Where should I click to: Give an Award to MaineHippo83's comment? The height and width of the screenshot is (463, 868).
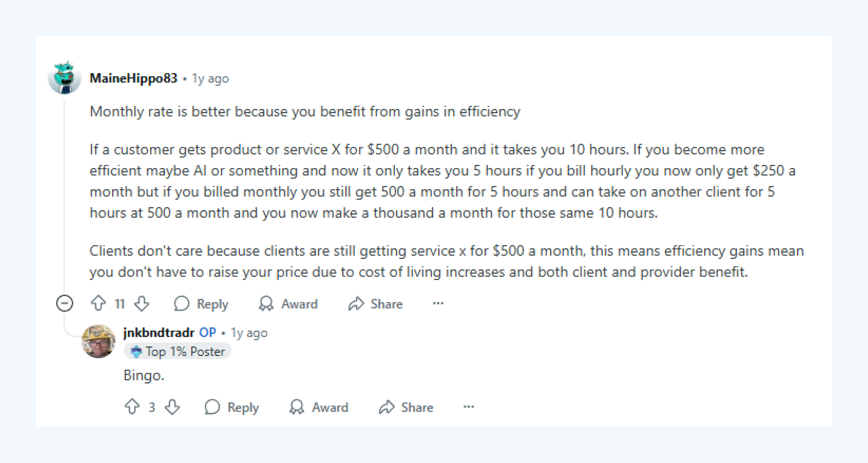point(288,304)
